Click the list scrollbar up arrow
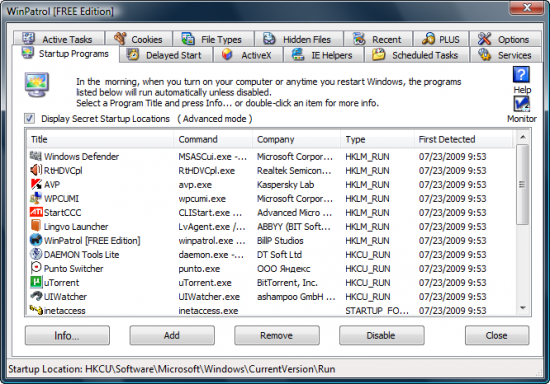This screenshot has width=550, height=384. click(x=523, y=137)
